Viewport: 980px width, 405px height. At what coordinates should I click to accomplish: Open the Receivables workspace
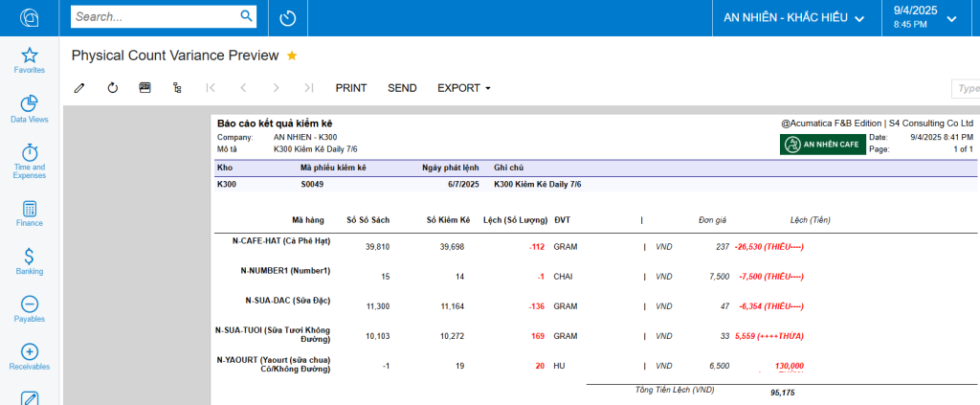[x=30, y=357]
